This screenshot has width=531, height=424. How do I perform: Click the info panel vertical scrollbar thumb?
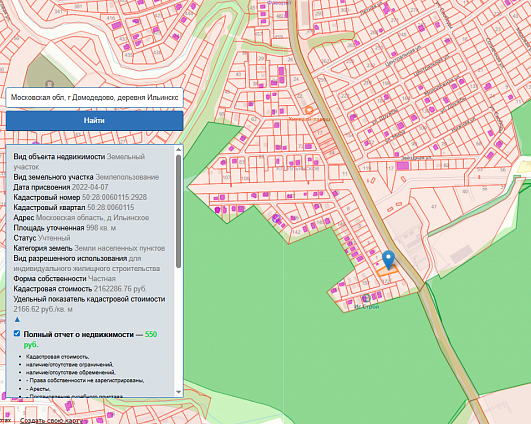[x=178, y=211]
